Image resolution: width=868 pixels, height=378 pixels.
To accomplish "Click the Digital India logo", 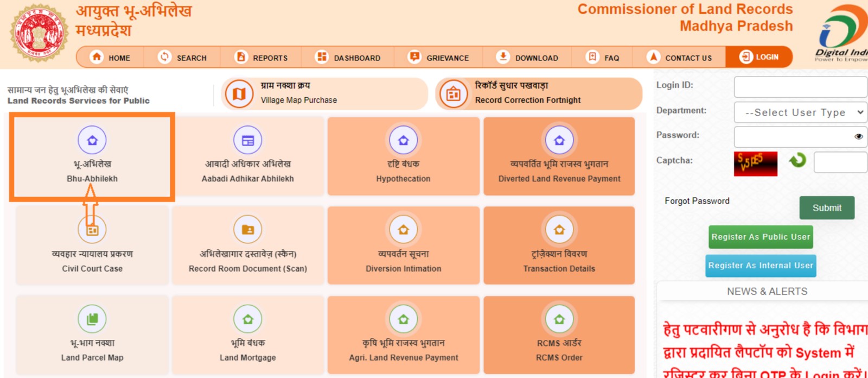I will click(843, 33).
